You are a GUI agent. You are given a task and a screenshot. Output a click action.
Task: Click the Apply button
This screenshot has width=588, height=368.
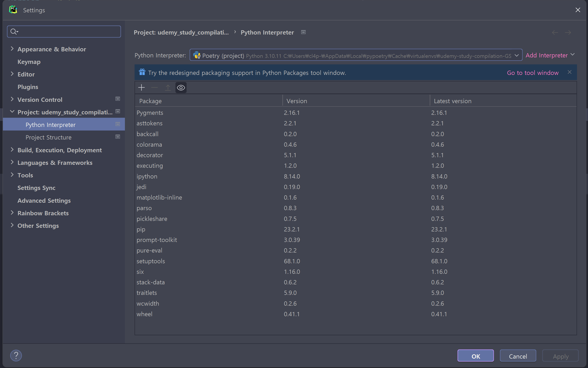click(560, 356)
